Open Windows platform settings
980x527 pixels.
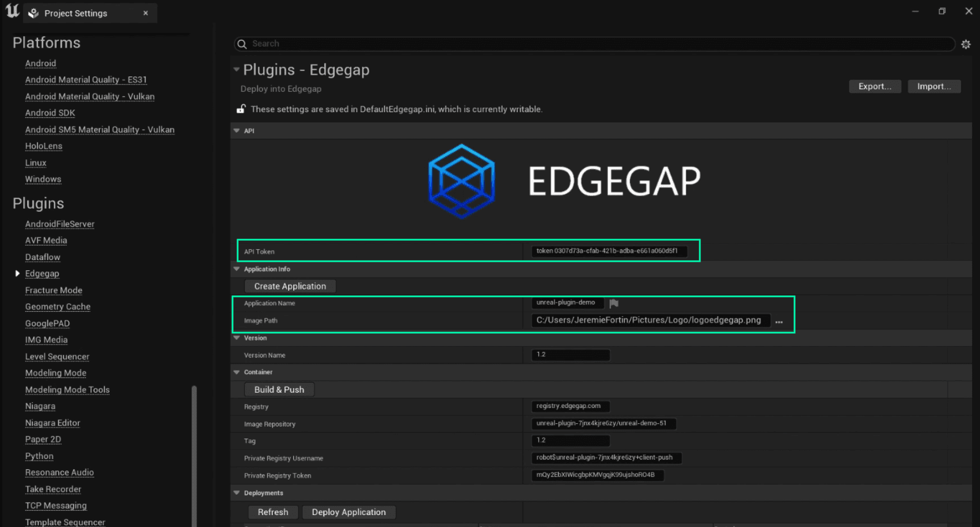pos(43,179)
